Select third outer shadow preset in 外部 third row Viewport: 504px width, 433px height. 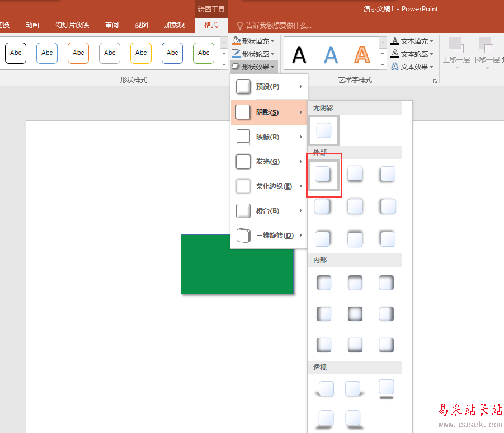(x=388, y=239)
